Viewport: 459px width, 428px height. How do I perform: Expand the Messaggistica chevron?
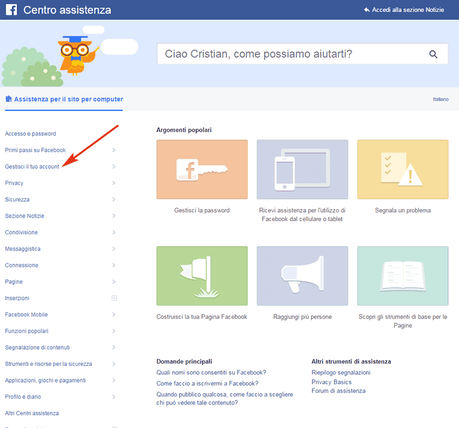pos(114,249)
